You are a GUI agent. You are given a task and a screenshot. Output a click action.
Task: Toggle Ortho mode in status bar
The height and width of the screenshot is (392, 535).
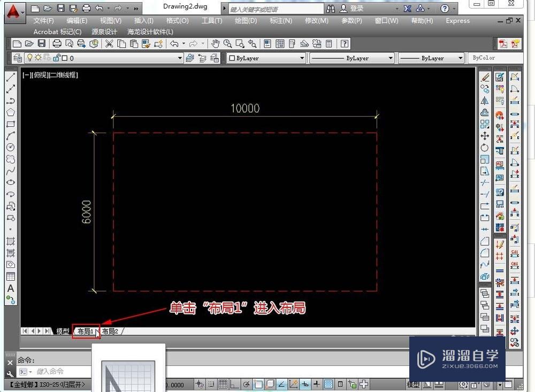pos(234,384)
